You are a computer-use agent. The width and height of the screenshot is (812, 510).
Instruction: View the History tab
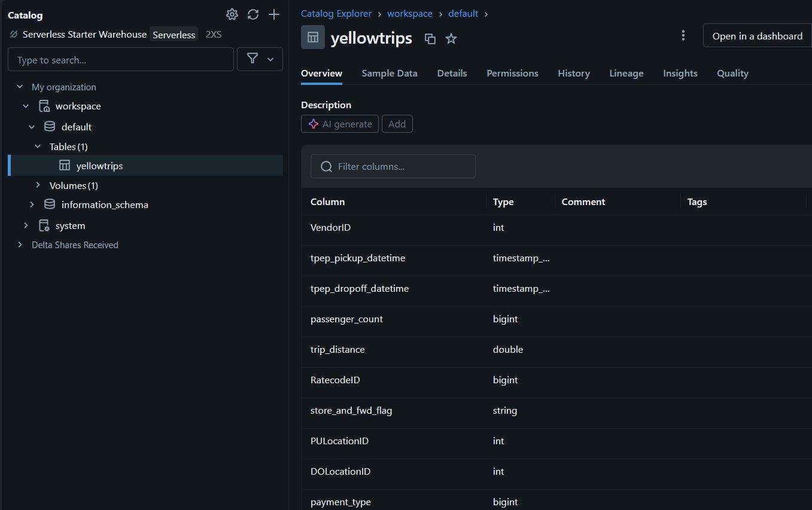(574, 73)
